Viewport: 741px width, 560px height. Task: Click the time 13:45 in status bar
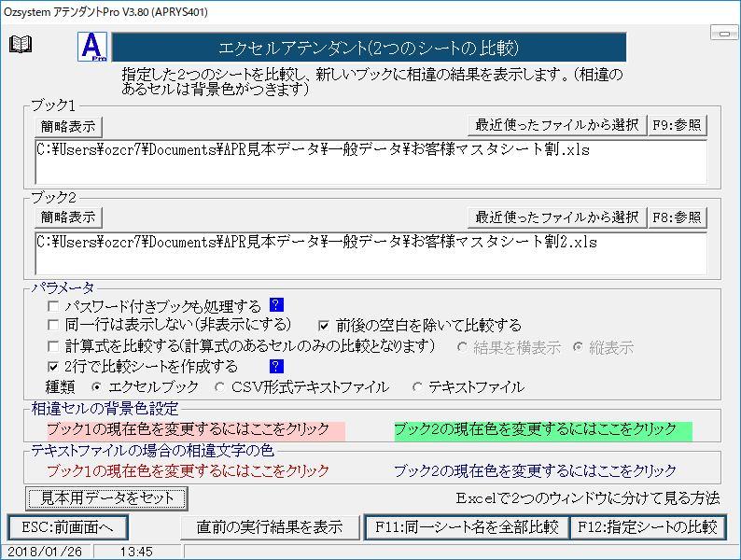pyautogui.click(x=136, y=552)
